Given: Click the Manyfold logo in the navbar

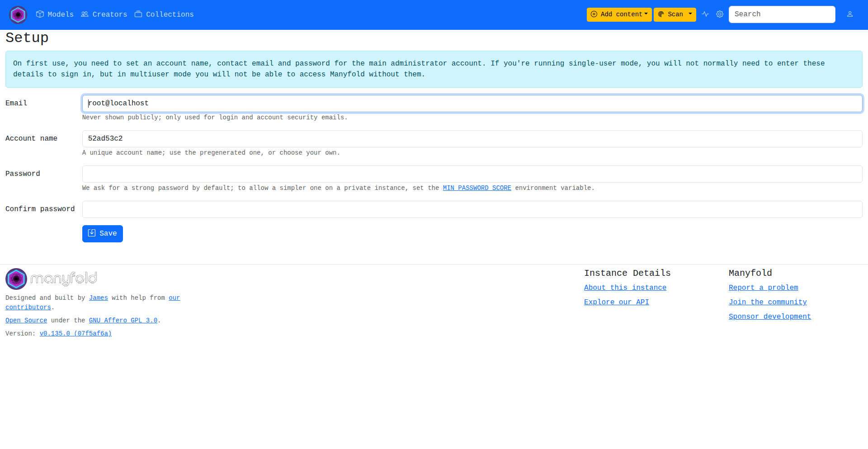Looking at the screenshot, I should [18, 15].
